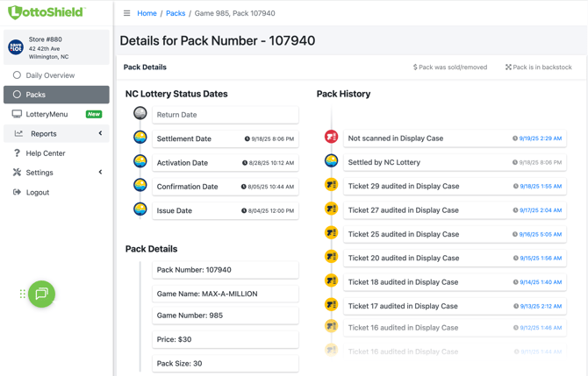Screen dimensions: 588x376
Task: Click the gray Return Date status icon
Action: (140, 114)
